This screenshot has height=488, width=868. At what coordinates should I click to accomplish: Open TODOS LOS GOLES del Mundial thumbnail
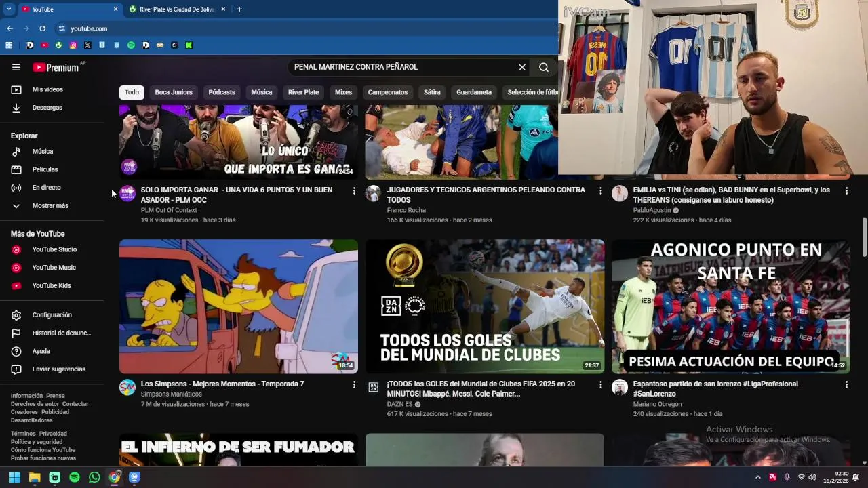point(485,306)
